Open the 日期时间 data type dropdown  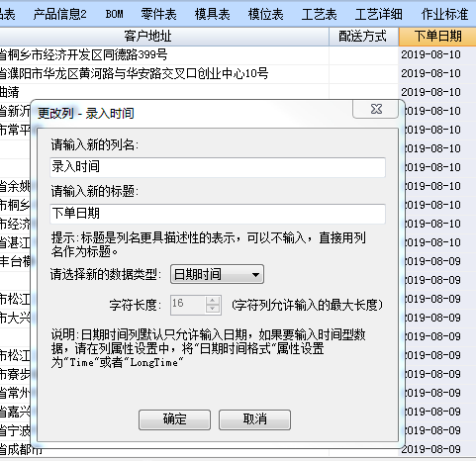[217, 274]
